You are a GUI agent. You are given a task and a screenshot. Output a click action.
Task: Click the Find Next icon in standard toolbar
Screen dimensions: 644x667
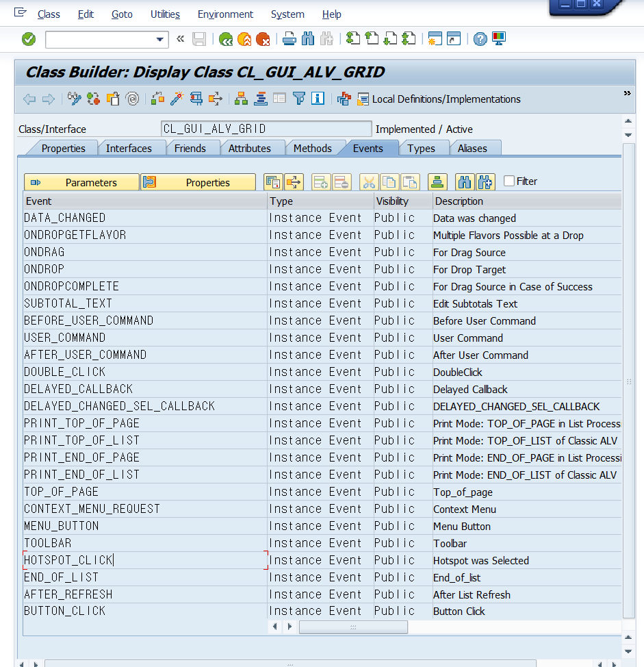click(326, 40)
